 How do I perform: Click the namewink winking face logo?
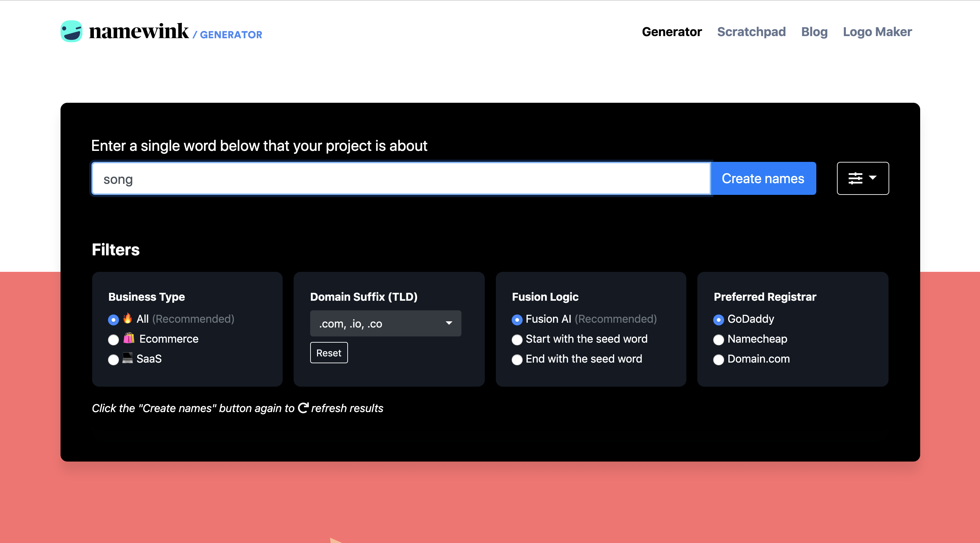pyautogui.click(x=72, y=31)
